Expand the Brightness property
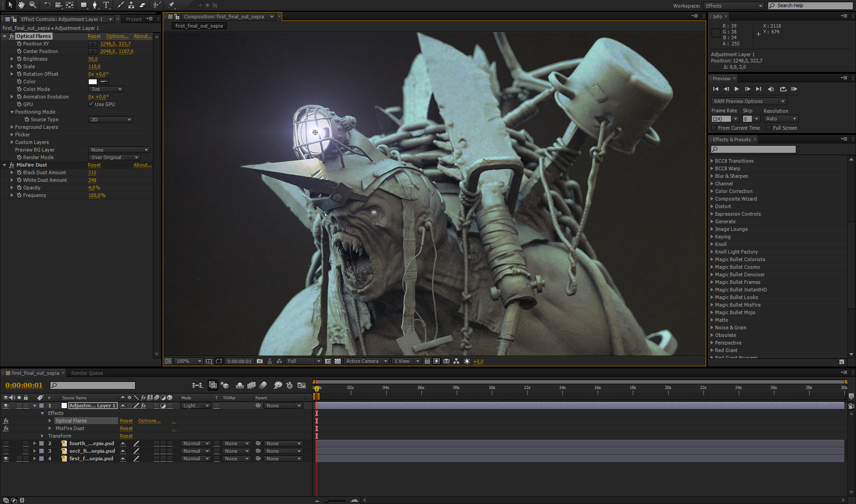 pyautogui.click(x=12, y=59)
